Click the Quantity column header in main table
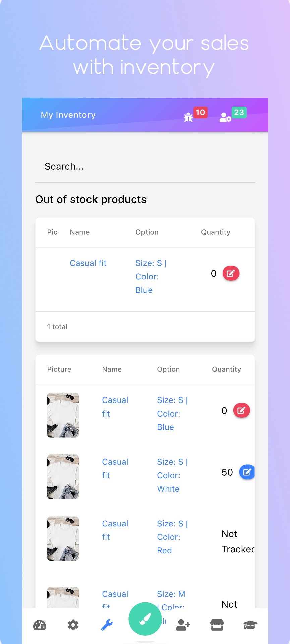 pos(226,369)
